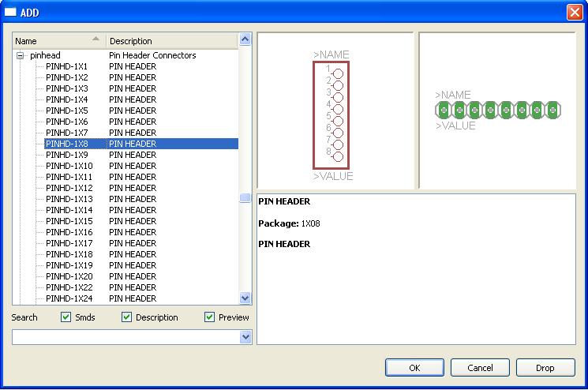Image resolution: width=588 pixels, height=390 pixels.
Task: Click the Cancel button
Action: coord(480,368)
